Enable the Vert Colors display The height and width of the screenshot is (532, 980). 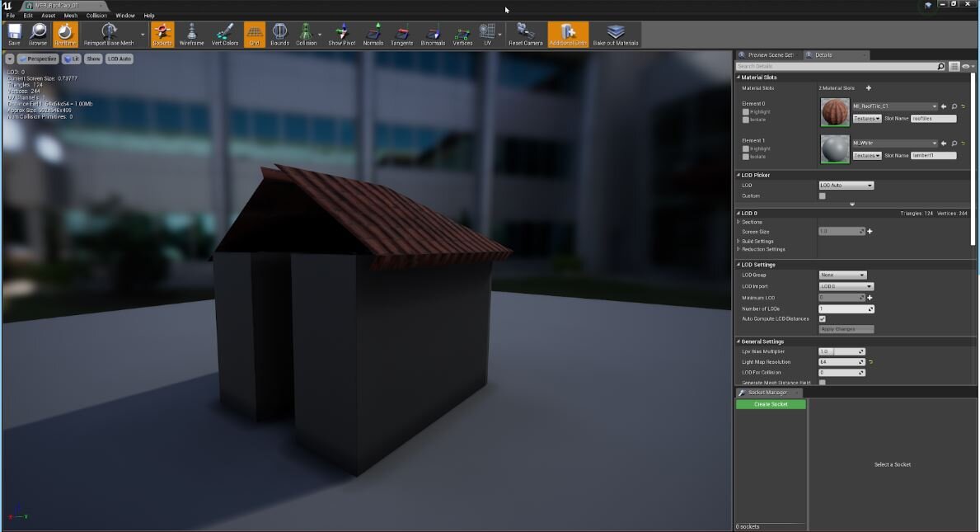[225, 35]
